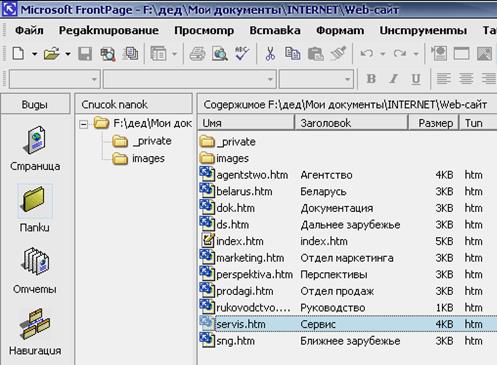Click the Сервис title cell
Screen dimensions: 497x365
(318, 324)
